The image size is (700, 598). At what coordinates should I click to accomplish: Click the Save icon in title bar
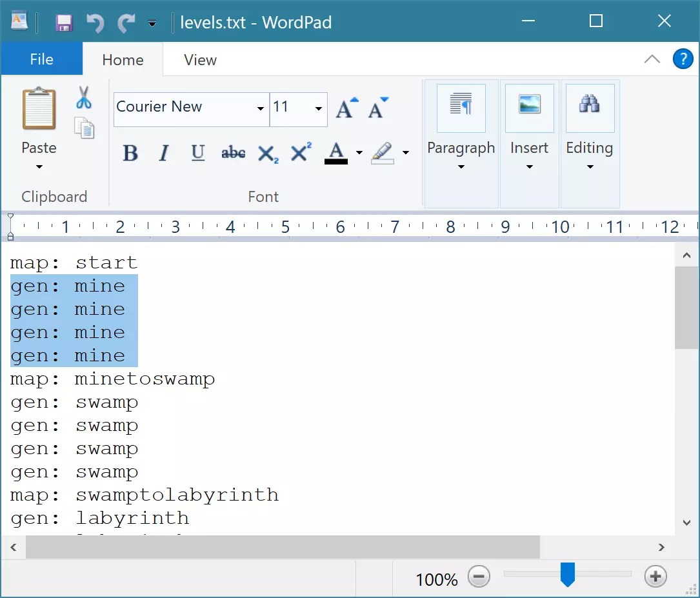[x=64, y=23]
